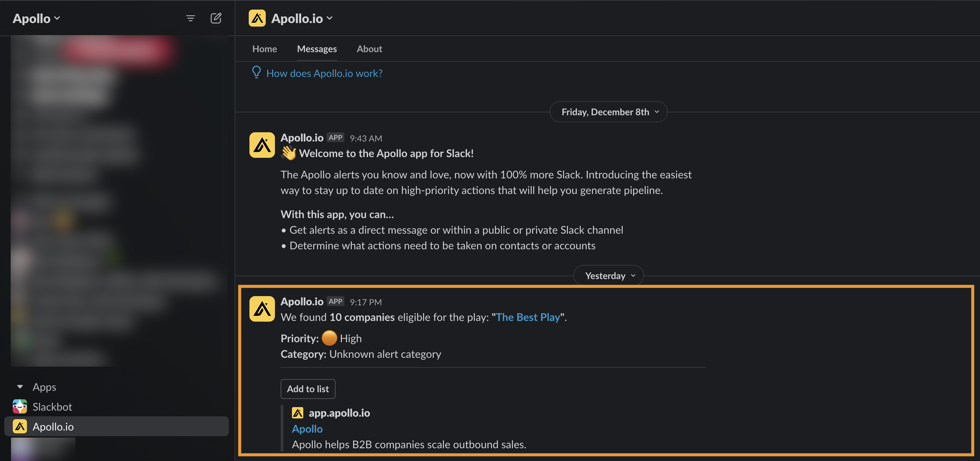This screenshot has width=980, height=461.
Task: Click the app.apollo.io link text
Action: (339, 413)
